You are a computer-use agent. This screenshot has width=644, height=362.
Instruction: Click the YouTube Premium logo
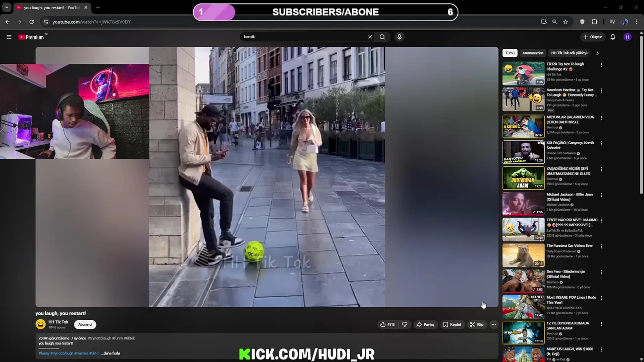click(31, 37)
